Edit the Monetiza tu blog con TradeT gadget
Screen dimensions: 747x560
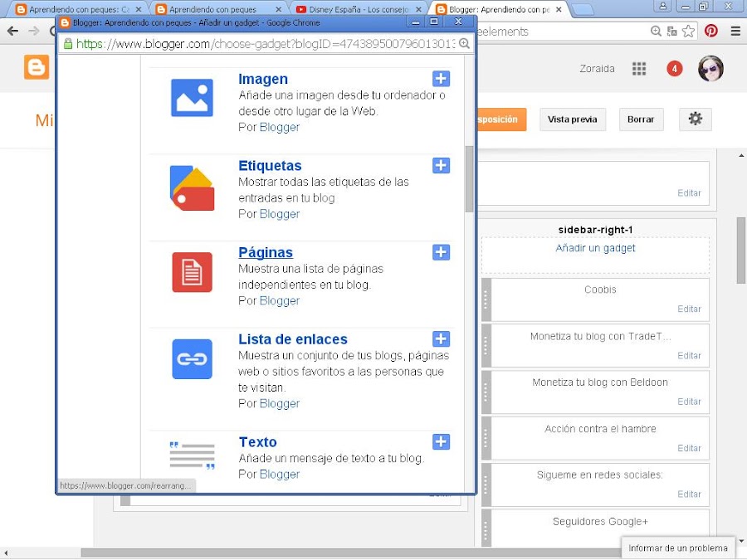689,356
